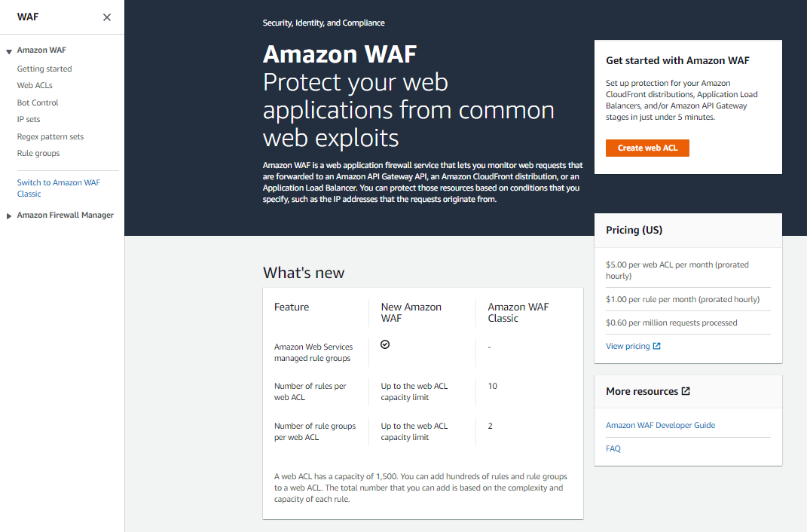Viewport: 807px width, 532px height.
Task: Navigate to Rule groups
Action: coord(38,152)
